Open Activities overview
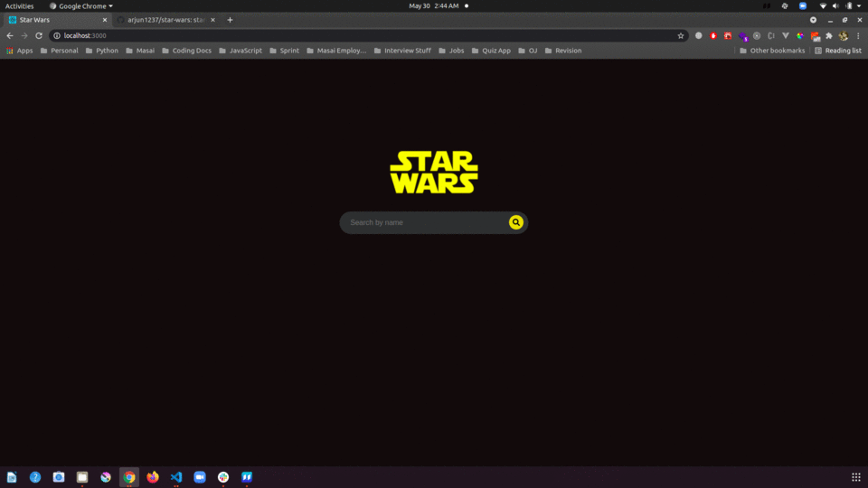868x488 pixels. point(19,6)
